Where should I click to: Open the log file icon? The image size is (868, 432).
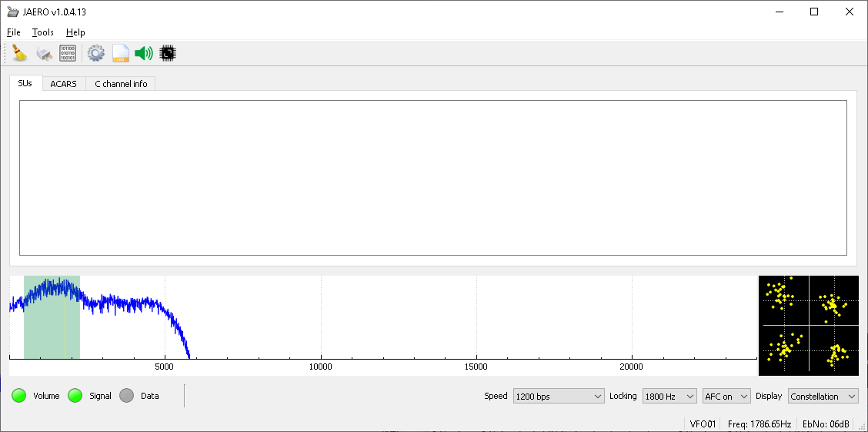121,53
